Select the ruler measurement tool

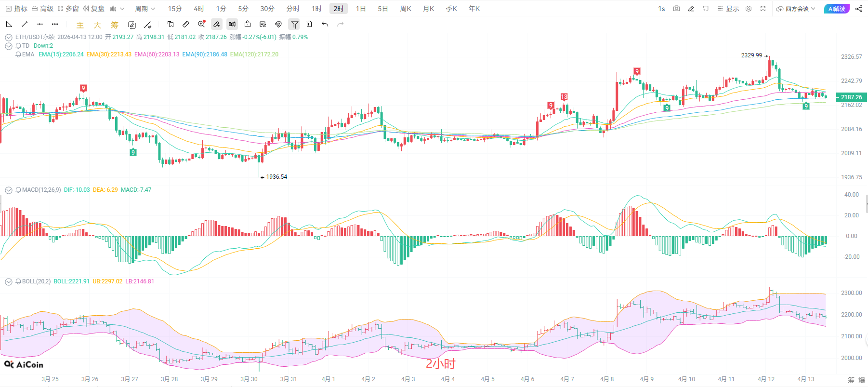[x=186, y=24]
